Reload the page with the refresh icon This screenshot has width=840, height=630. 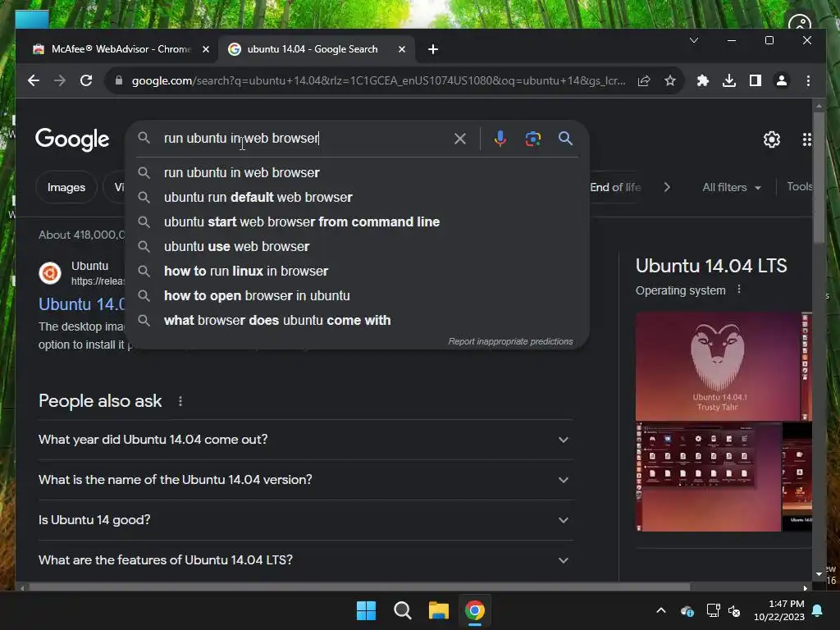tap(85, 81)
